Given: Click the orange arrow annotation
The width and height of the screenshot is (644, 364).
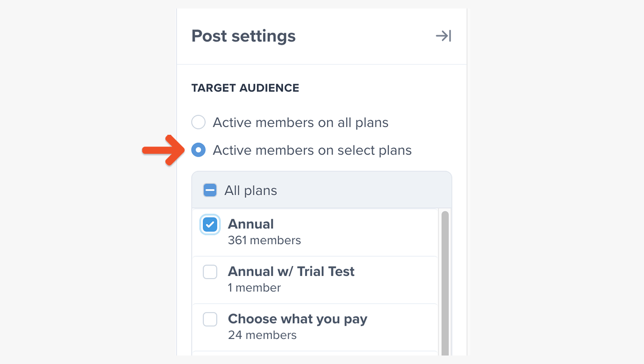Looking at the screenshot, I should click(163, 150).
